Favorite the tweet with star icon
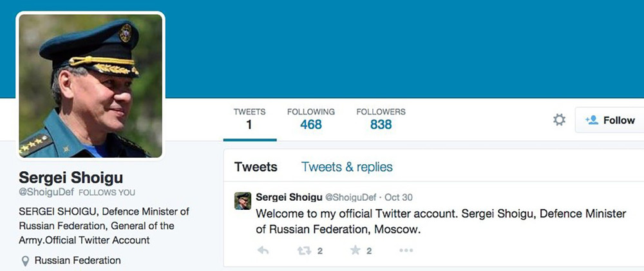Viewport: 644px width, 271px height. click(x=355, y=250)
